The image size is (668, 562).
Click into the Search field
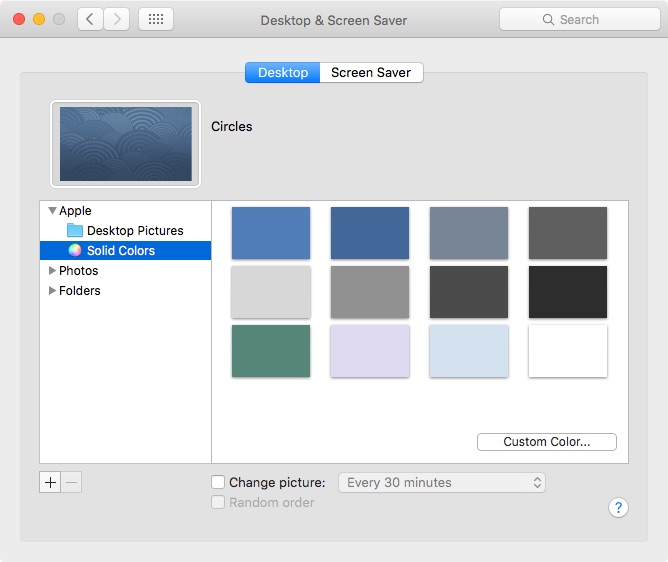click(580, 19)
